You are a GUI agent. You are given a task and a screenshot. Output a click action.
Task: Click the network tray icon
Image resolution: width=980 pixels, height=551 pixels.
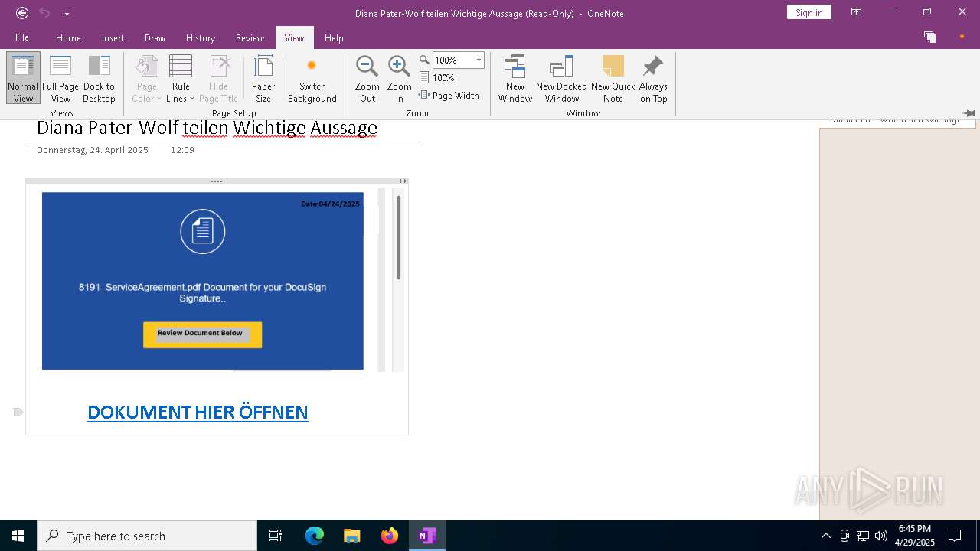(x=863, y=536)
